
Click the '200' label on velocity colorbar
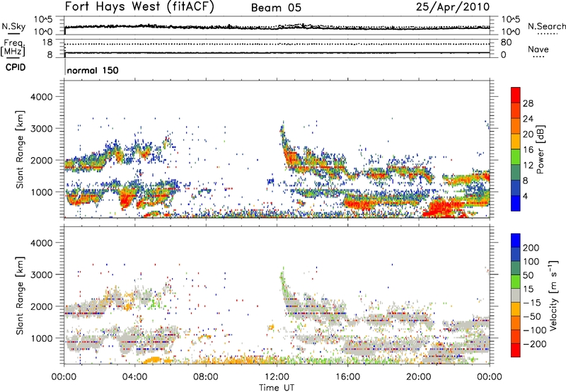click(531, 248)
